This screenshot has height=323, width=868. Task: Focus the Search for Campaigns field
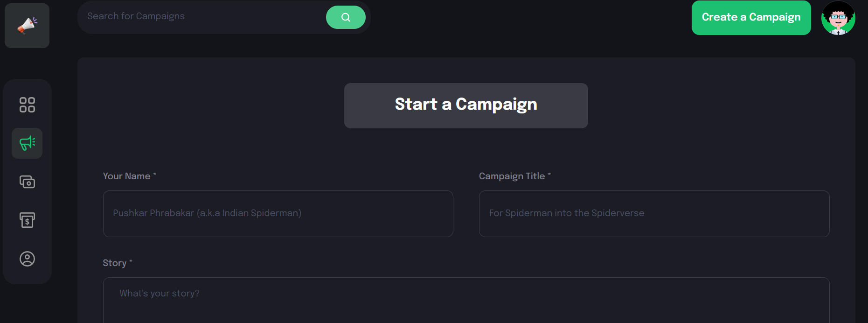pyautogui.click(x=201, y=16)
